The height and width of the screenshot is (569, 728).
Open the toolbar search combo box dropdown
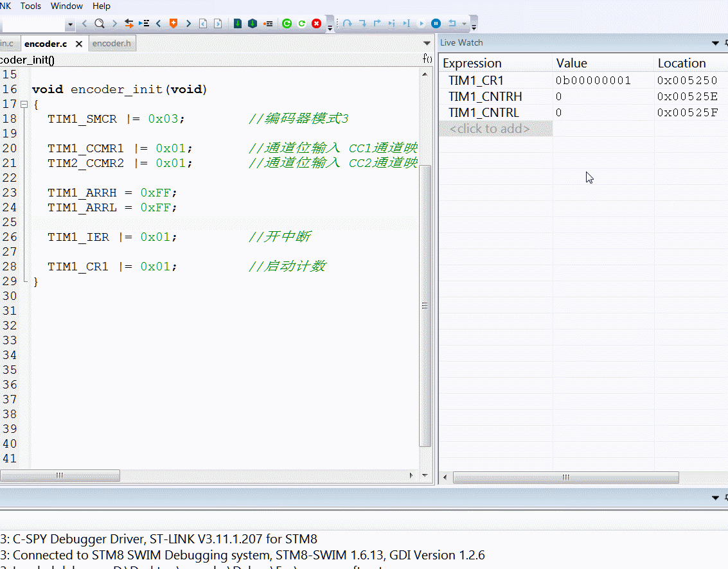[70, 24]
